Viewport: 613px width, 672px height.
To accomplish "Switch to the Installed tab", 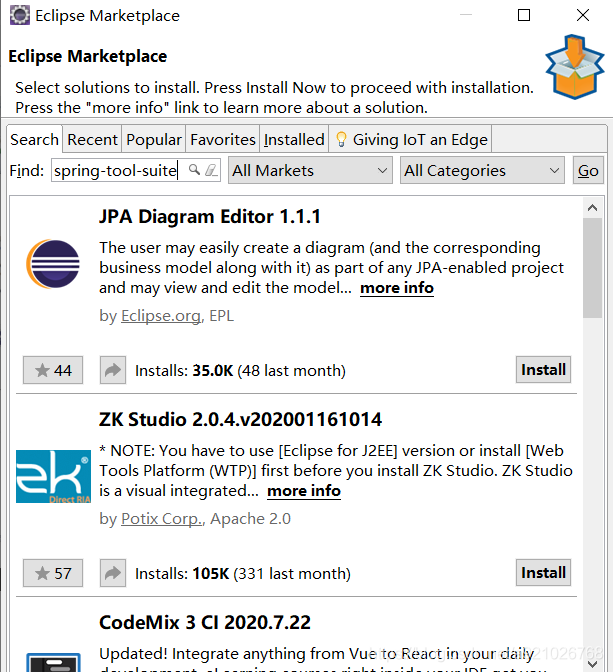I will (294, 140).
